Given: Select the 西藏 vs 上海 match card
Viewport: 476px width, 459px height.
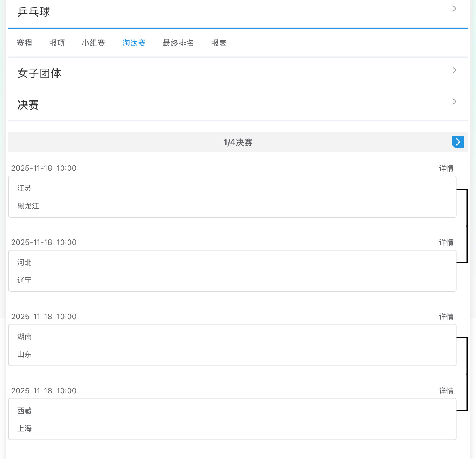Looking at the screenshot, I should 232,419.
